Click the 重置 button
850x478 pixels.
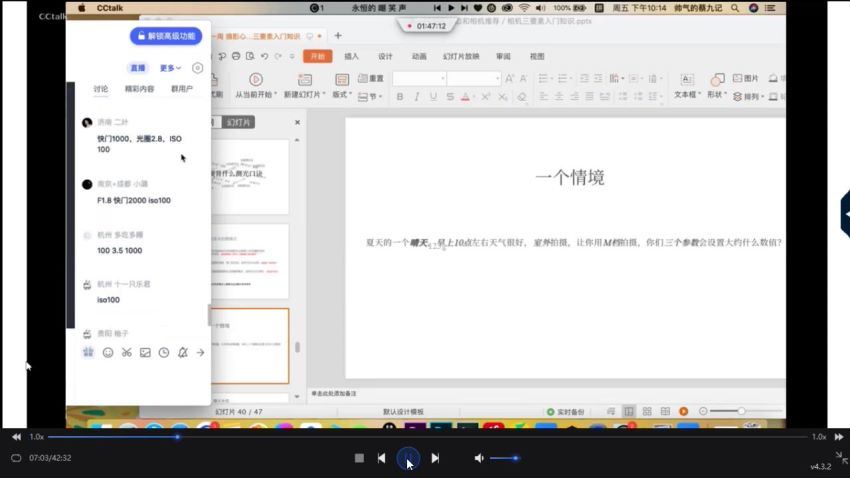[x=371, y=79]
